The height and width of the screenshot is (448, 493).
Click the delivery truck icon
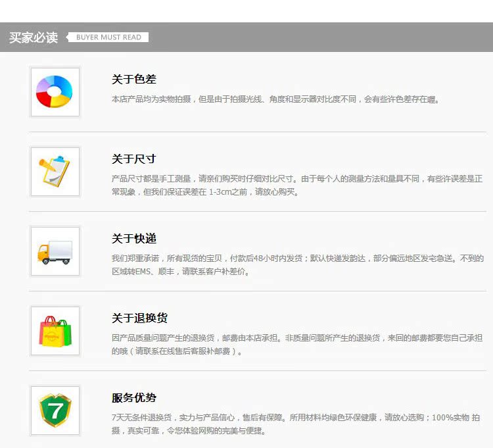tap(55, 251)
